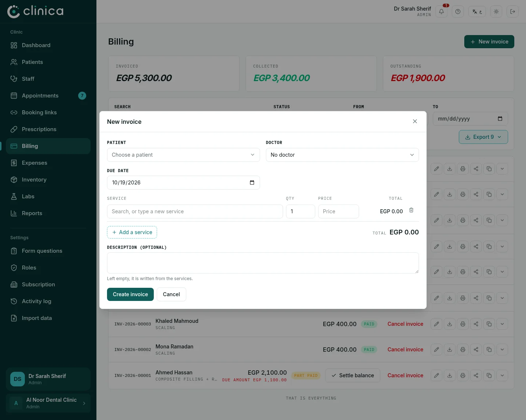The width and height of the screenshot is (526, 420).
Task: Click the Description textarea
Action: tap(263, 263)
